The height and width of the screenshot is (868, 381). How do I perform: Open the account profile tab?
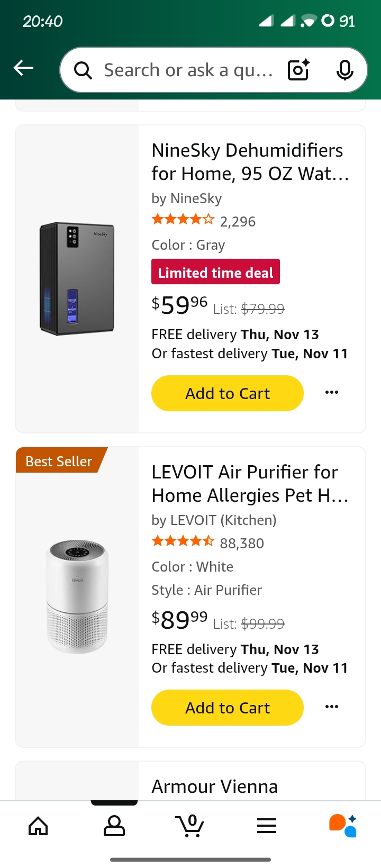(x=114, y=826)
